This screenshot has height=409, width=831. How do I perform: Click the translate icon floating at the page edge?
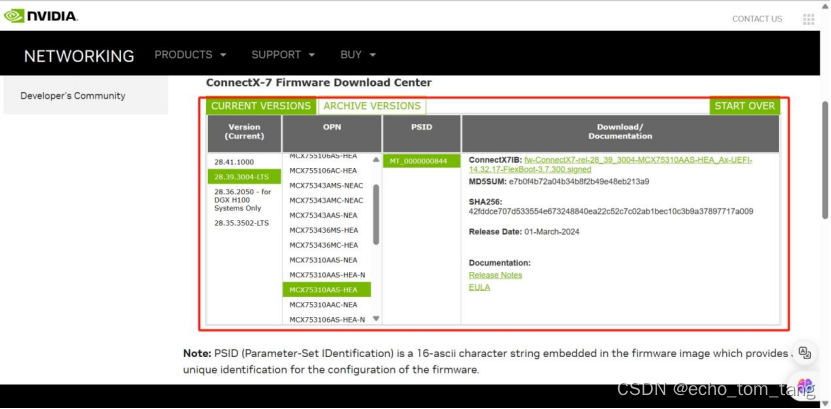pos(805,353)
